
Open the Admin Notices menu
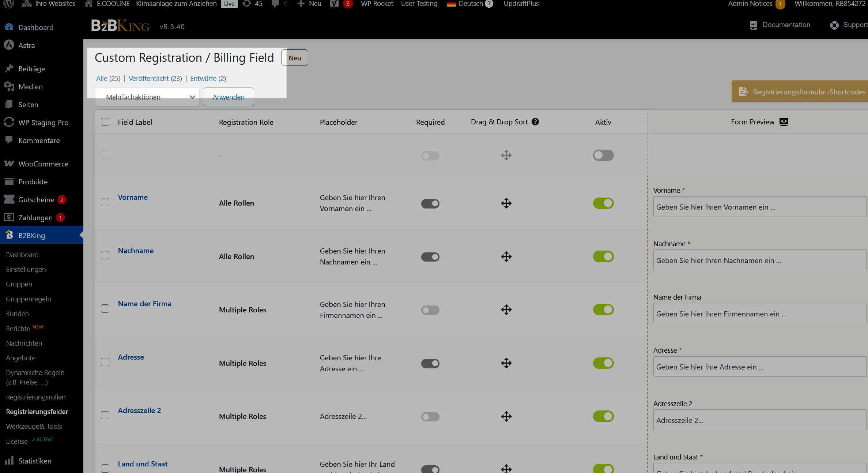click(756, 4)
